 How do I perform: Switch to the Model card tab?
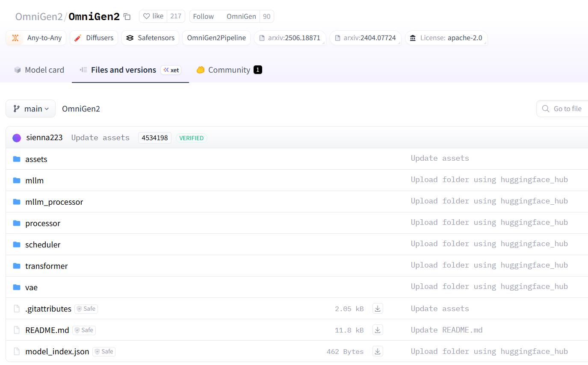coord(39,70)
